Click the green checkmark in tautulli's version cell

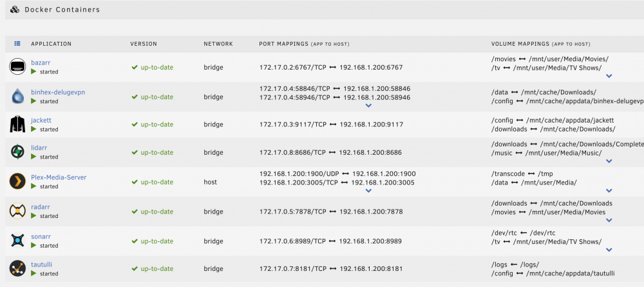[135, 269]
